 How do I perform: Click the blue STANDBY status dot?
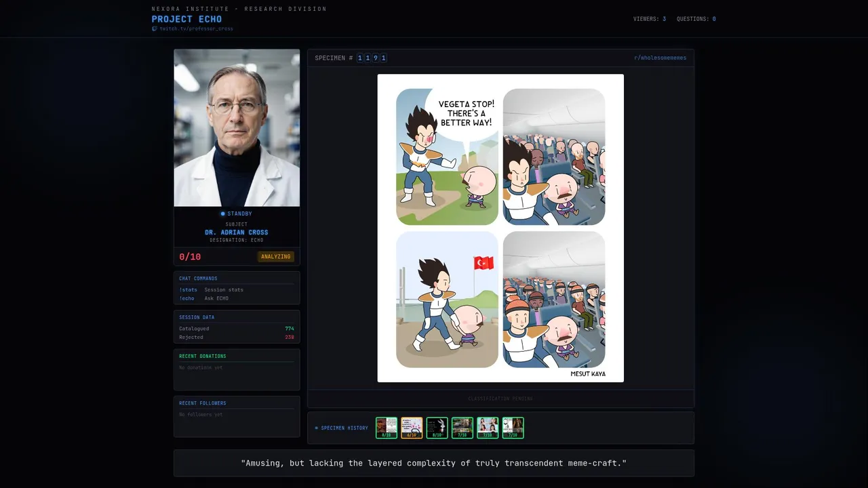click(222, 214)
